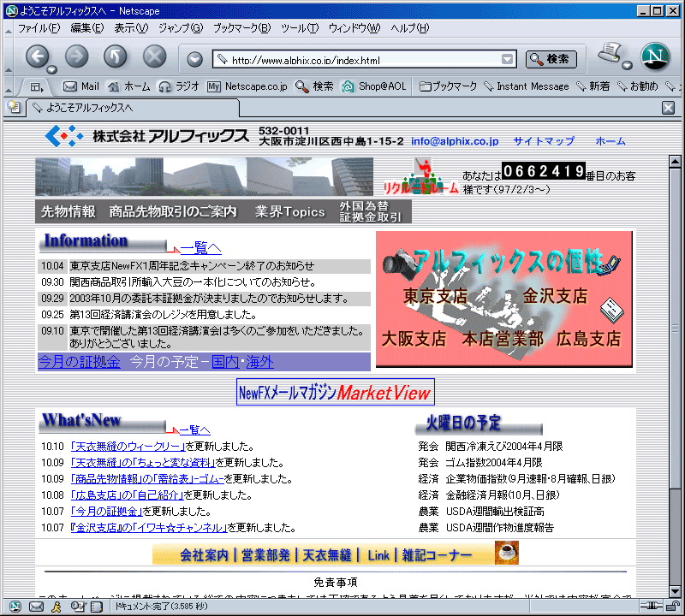
Task: Open the サイトマップ link
Action: (544, 141)
